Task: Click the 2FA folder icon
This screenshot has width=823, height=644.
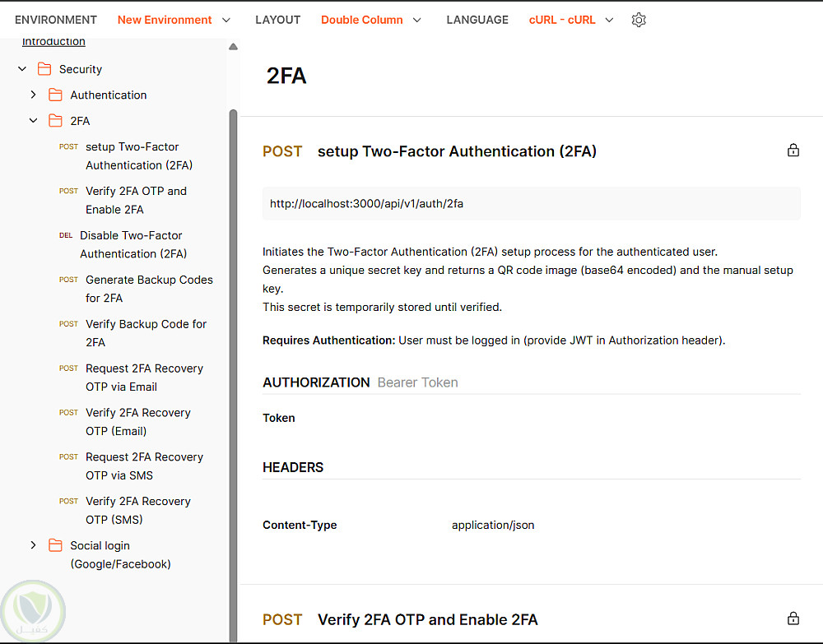Action: [x=56, y=121]
